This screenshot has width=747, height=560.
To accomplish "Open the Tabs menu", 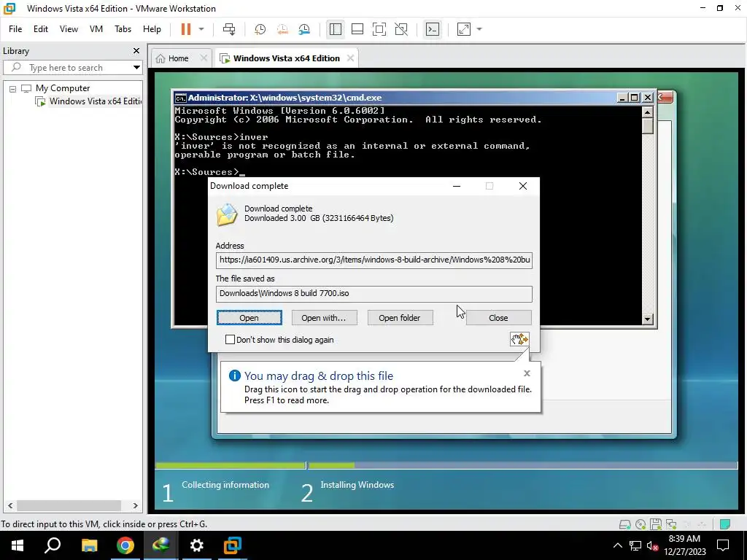I will coord(123,29).
